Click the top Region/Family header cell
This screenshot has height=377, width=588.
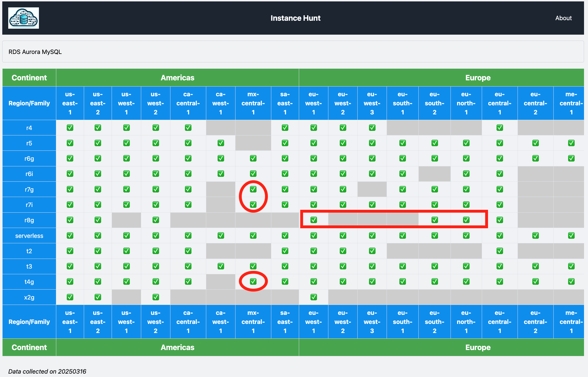(29, 103)
